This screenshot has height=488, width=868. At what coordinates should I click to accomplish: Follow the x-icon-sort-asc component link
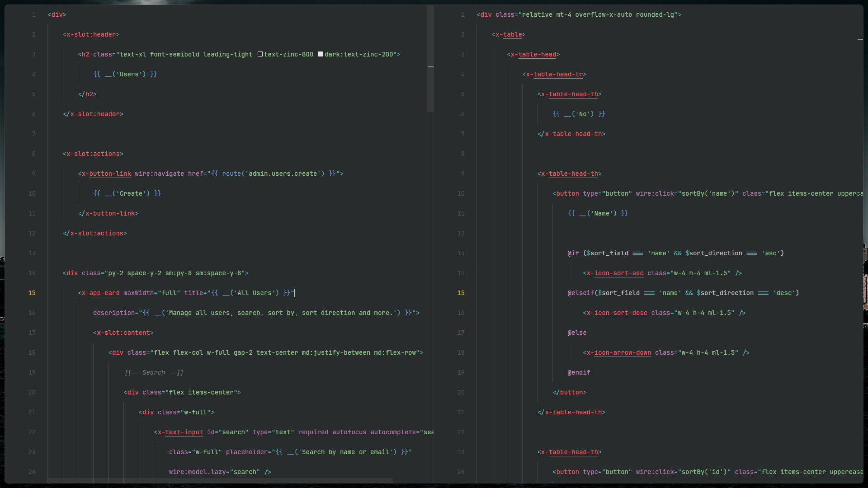click(618, 273)
